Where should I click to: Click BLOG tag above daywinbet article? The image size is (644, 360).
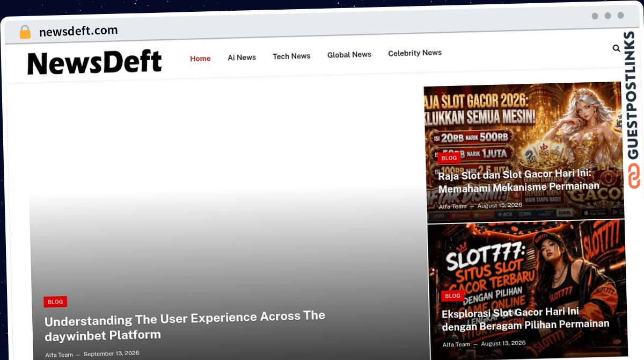[55, 302]
